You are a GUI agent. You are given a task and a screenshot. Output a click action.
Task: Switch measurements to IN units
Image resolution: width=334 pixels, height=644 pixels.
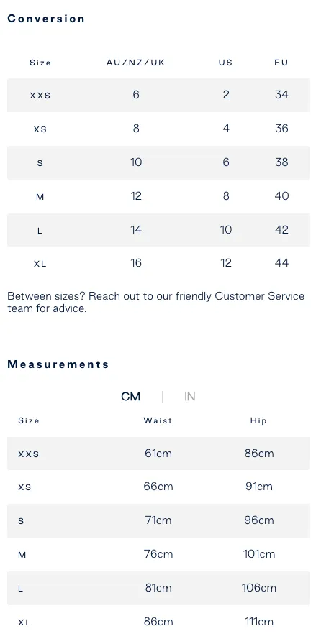(189, 396)
